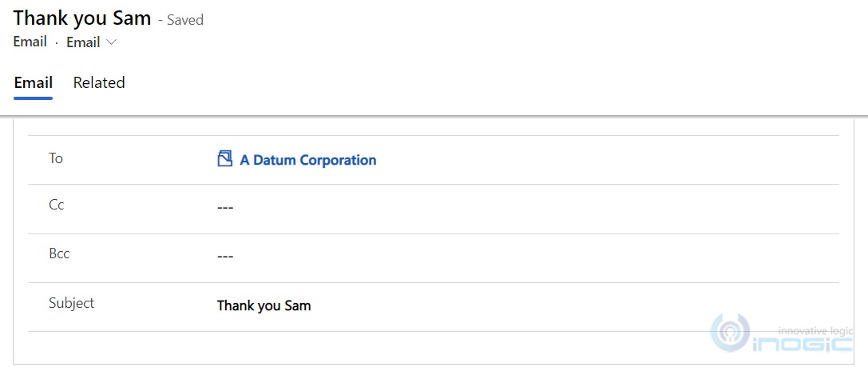The width and height of the screenshot is (868, 367).
Task: Click the account icon beside A Datum Corporation
Action: [x=224, y=159]
